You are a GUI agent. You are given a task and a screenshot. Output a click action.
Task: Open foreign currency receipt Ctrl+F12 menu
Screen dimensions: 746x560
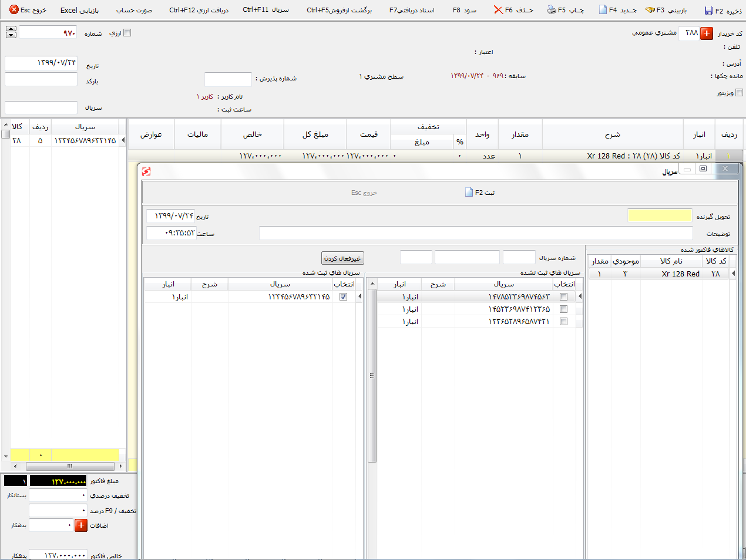point(199,10)
